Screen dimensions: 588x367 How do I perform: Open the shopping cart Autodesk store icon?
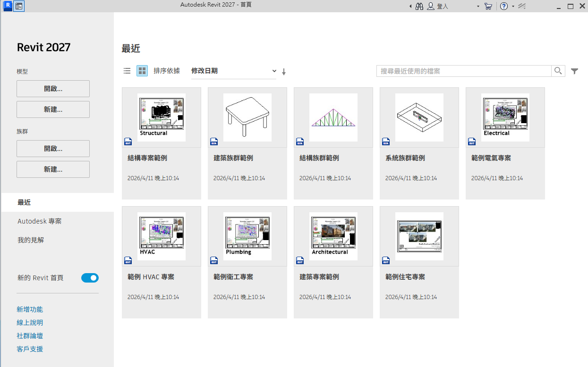(x=488, y=6)
